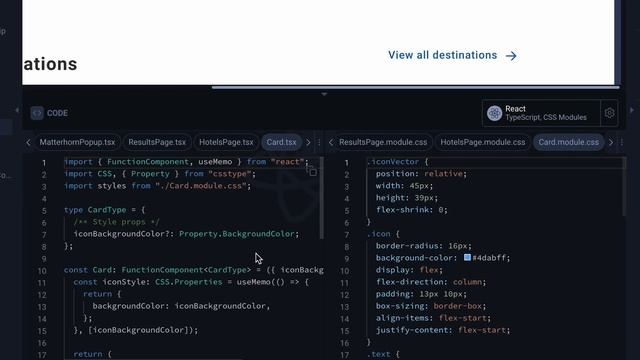Click the '/** Style props */' comment
Image resolution: width=640 pixels, height=360 pixels.
click(117, 222)
